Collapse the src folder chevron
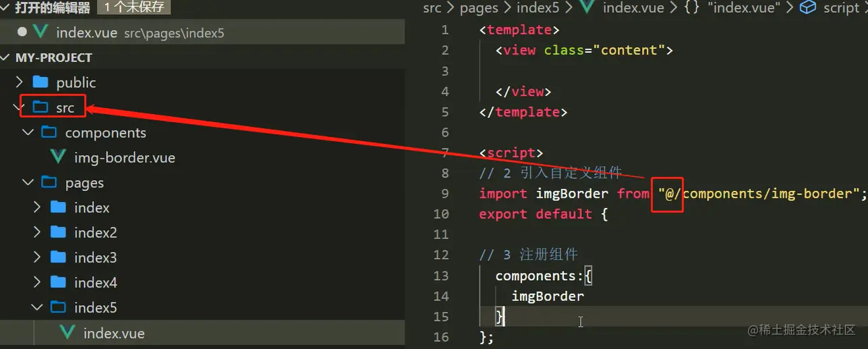The image size is (868, 349). pos(18,107)
